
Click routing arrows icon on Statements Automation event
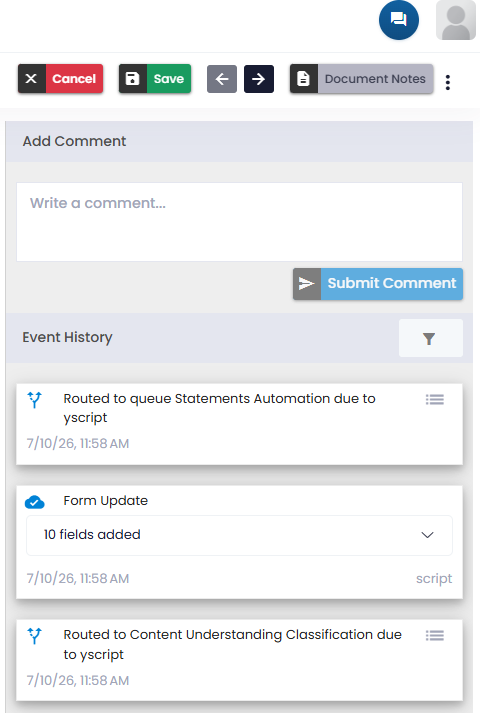(35, 400)
